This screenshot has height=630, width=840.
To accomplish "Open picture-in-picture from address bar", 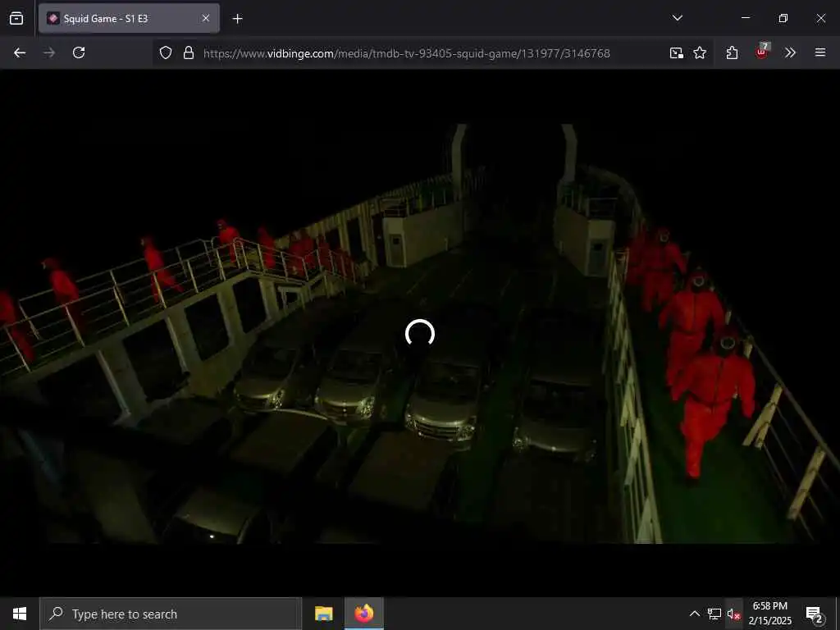I will [676, 52].
